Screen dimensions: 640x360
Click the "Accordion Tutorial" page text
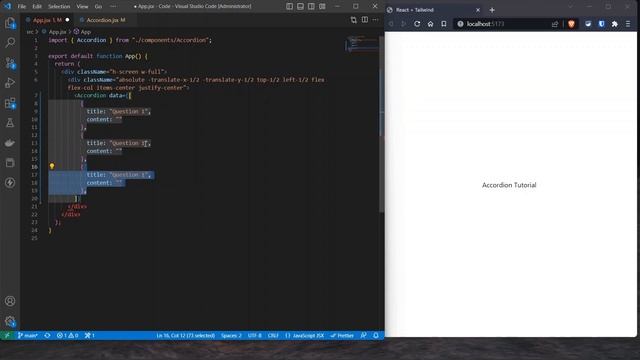[509, 185]
